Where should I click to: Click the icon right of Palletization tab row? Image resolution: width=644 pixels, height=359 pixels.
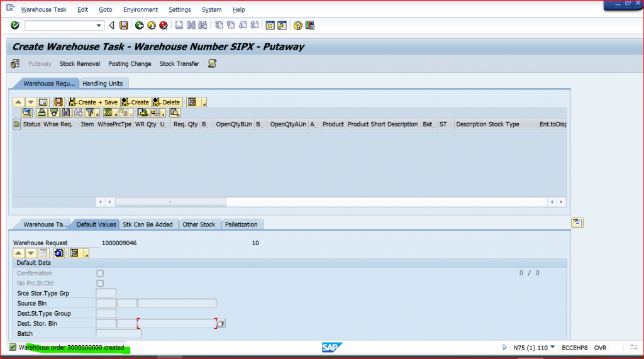click(577, 223)
